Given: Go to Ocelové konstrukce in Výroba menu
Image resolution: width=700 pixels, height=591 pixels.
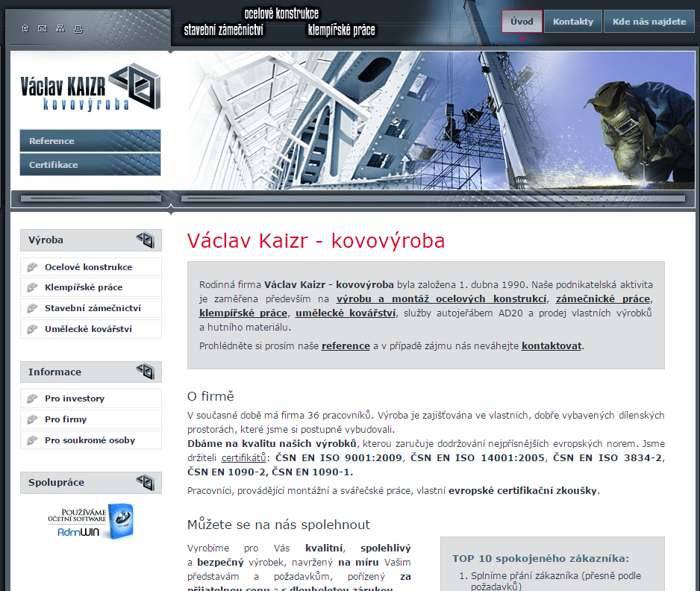Looking at the screenshot, I should click(88, 266).
